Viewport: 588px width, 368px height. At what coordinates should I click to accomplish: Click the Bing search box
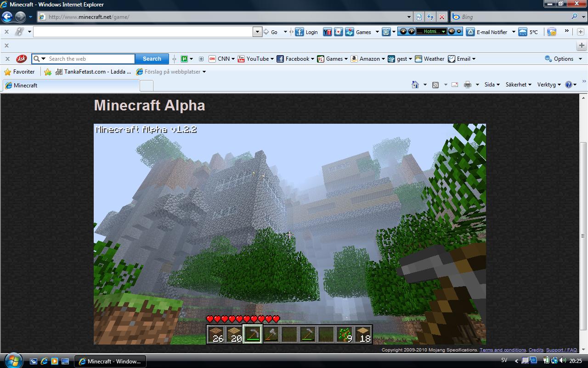pyautogui.click(x=514, y=17)
